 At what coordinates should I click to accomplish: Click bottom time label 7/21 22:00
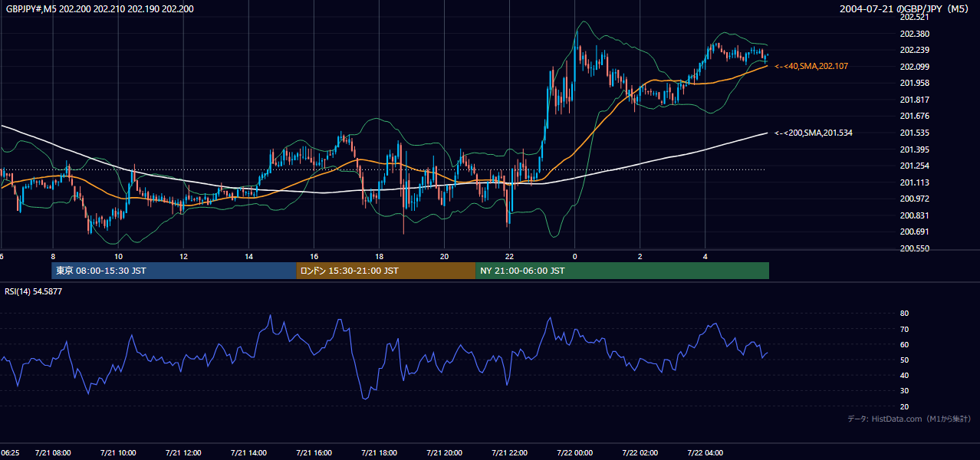[x=510, y=453]
